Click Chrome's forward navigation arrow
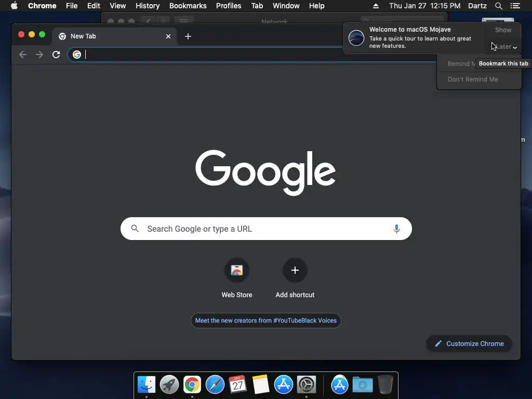Image resolution: width=532 pixels, height=399 pixels. tap(39, 54)
